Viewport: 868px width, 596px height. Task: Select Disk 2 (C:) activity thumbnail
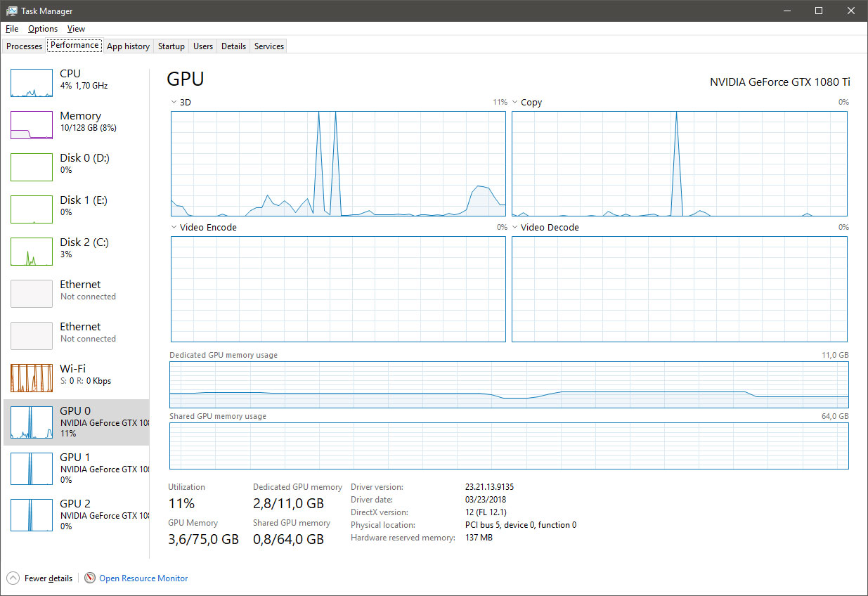(32, 252)
